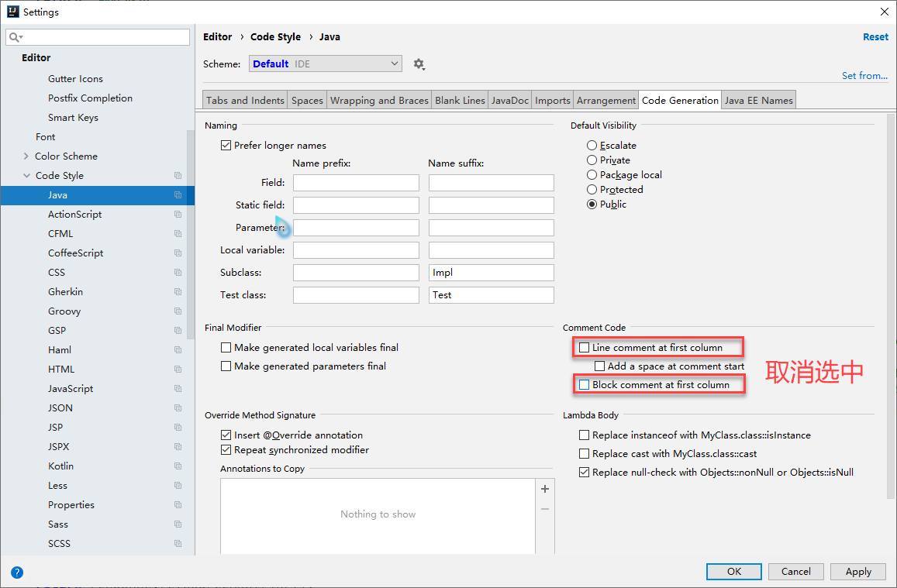897x588 pixels.
Task: Open the Wrapping and Braces tab
Action: click(x=379, y=101)
